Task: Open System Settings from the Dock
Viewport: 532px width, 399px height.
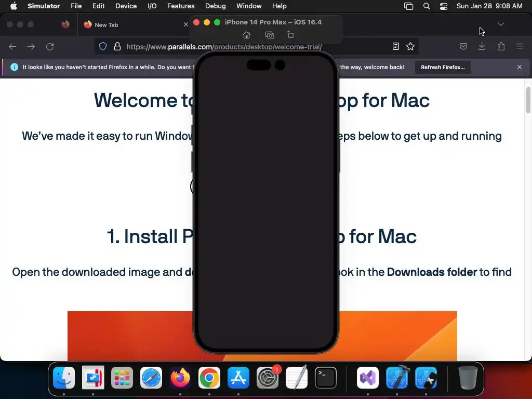Action: pos(268,378)
